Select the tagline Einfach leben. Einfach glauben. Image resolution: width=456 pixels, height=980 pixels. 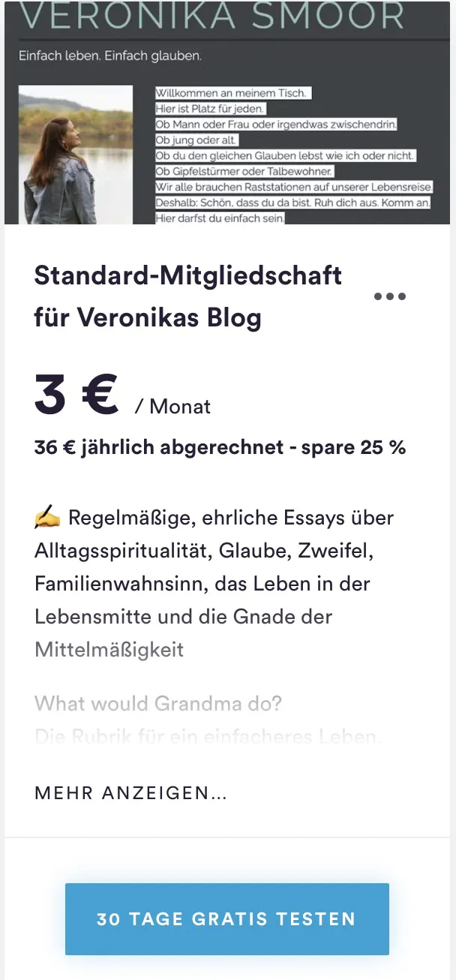click(110, 56)
